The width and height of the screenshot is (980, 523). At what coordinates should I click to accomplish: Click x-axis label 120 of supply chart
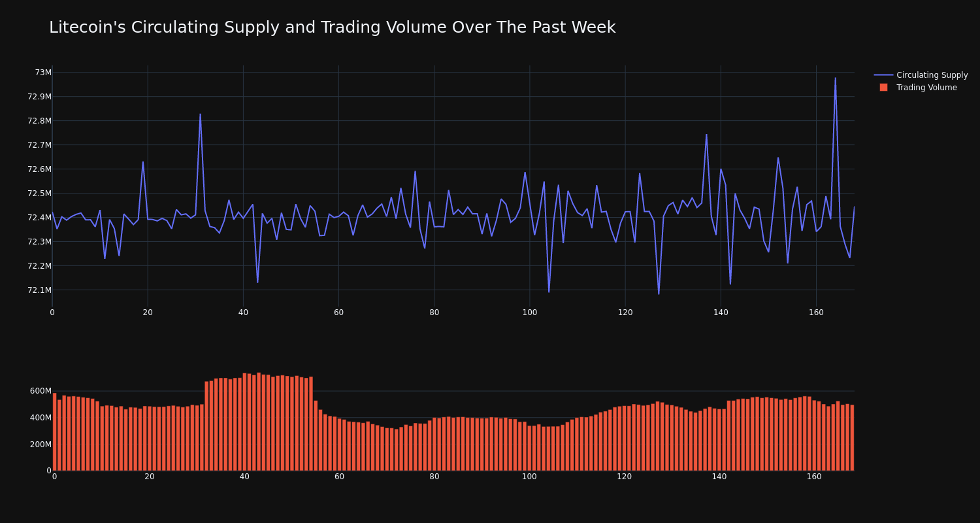click(x=625, y=312)
